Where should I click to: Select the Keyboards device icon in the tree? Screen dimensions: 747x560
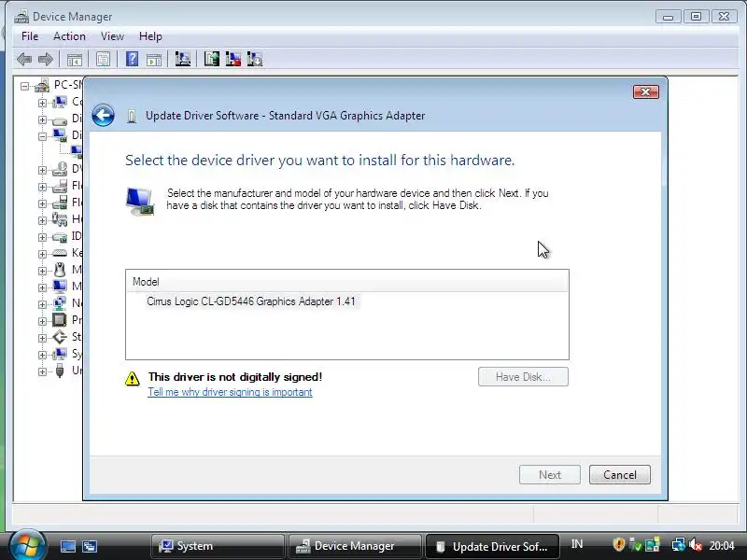pyautogui.click(x=60, y=253)
